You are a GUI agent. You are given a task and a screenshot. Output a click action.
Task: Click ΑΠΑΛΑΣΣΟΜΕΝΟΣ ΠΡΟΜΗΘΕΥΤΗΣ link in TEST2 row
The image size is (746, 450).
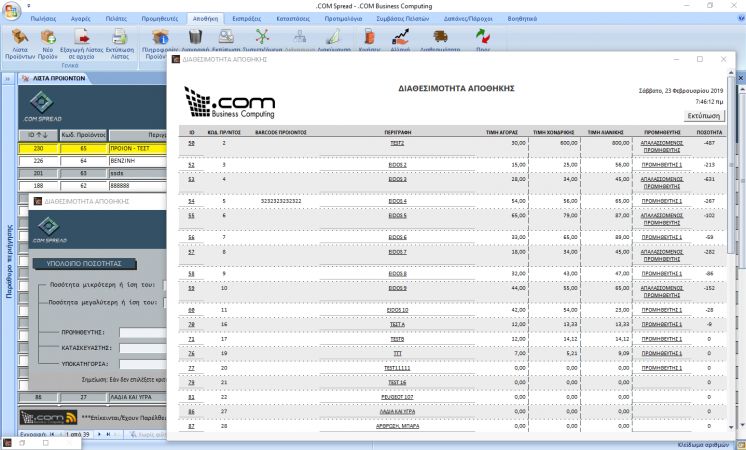(661, 147)
